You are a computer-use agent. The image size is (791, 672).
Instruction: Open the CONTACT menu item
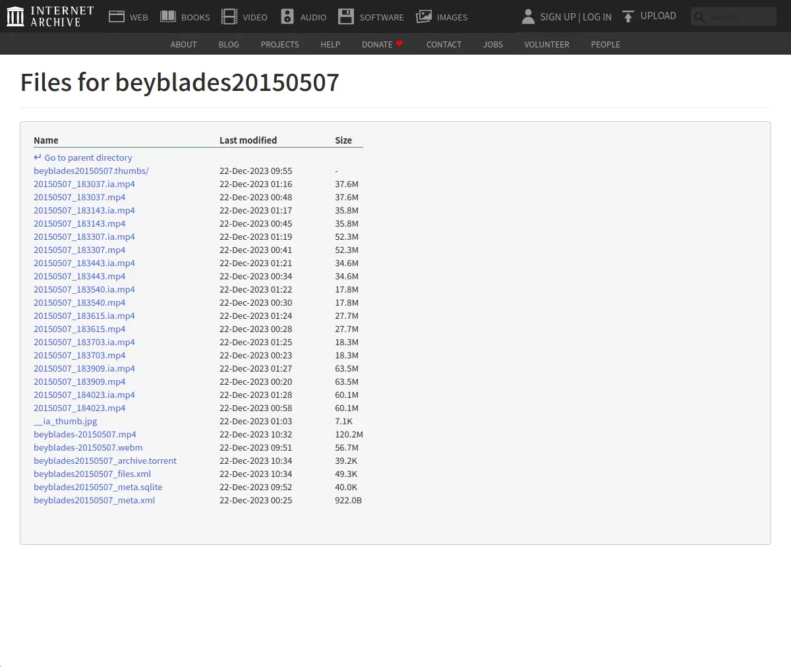(x=444, y=44)
